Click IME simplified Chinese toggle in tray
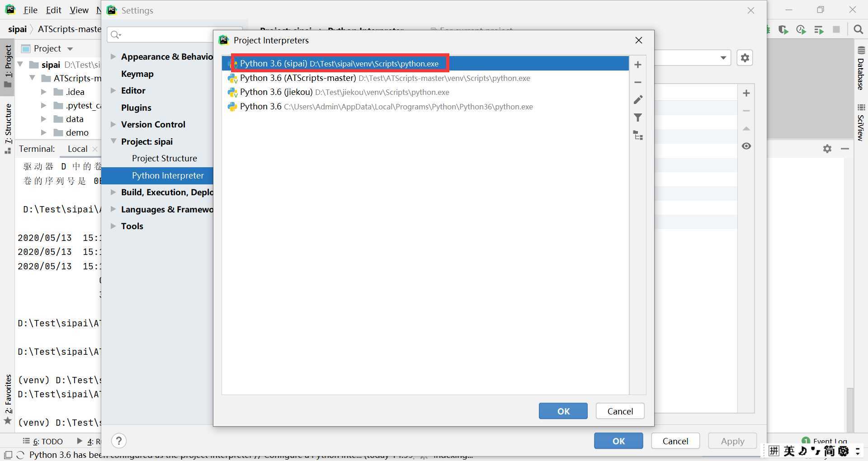 point(829,451)
